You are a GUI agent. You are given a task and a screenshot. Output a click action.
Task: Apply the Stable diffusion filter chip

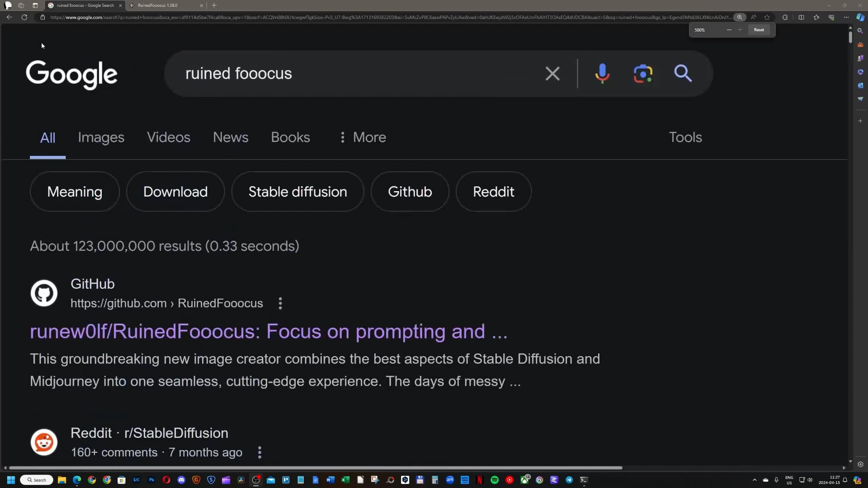(x=298, y=192)
